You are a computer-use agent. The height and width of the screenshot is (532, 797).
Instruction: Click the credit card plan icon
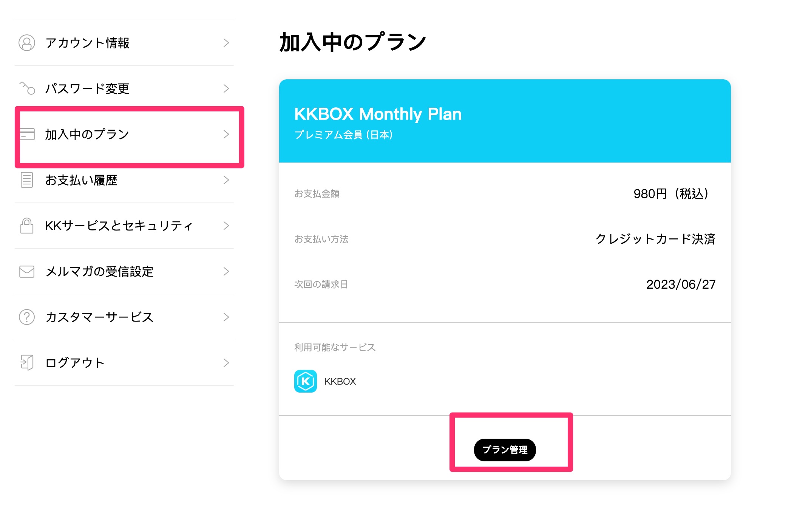click(27, 134)
